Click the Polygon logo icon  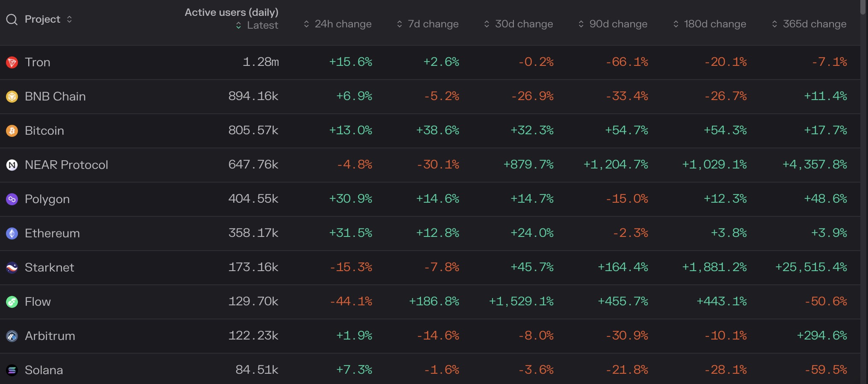12,199
